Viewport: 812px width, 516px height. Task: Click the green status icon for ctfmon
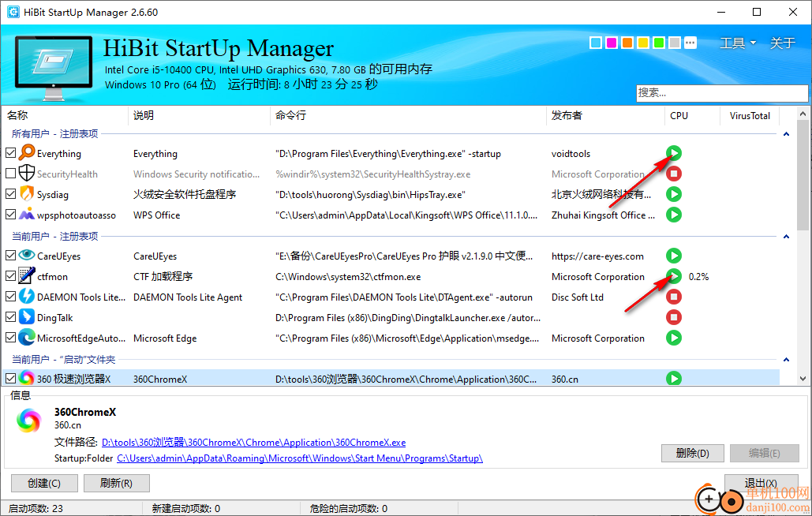point(673,276)
